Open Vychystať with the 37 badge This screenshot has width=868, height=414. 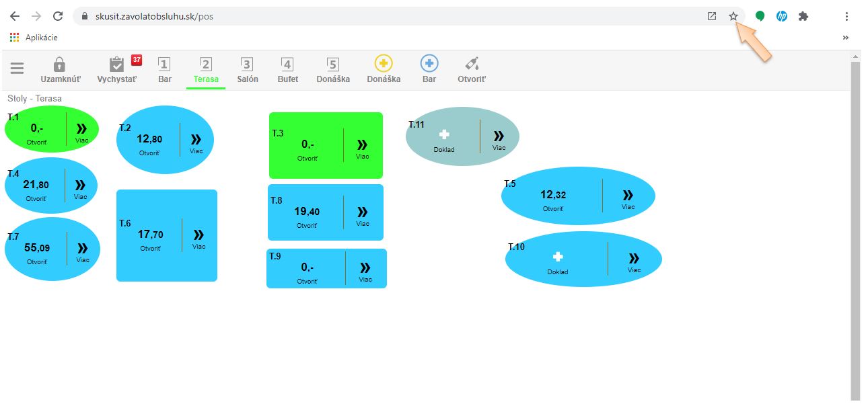click(117, 65)
